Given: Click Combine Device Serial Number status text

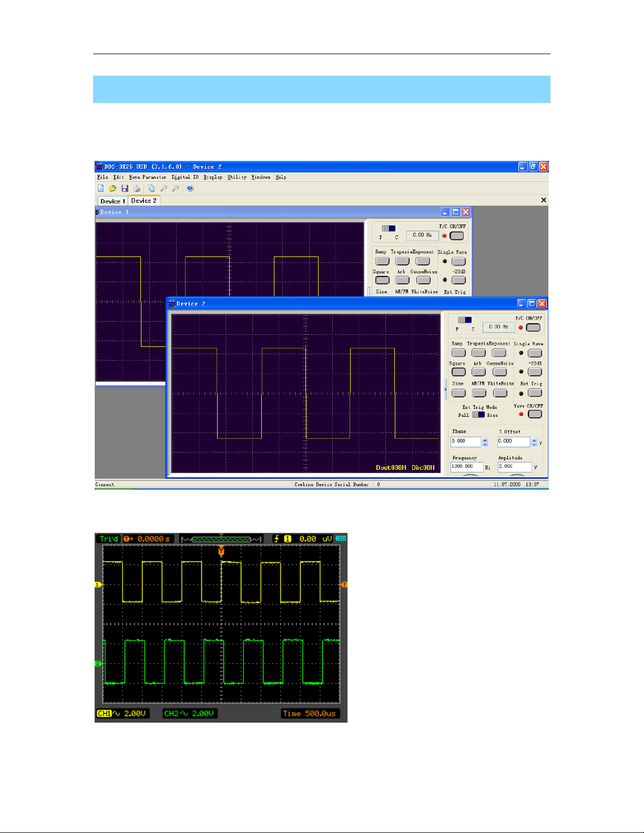Looking at the screenshot, I should (337, 485).
